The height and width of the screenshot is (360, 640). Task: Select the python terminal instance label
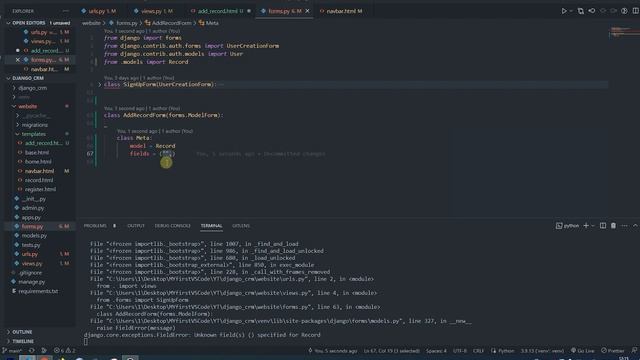tap(567, 225)
